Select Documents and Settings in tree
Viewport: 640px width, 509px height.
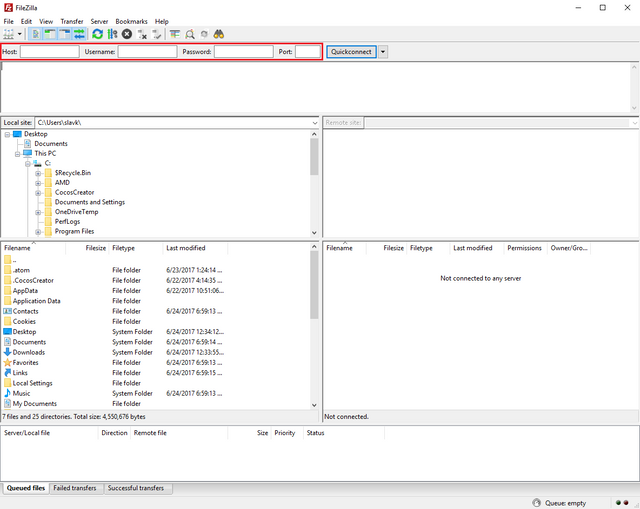coord(90,202)
